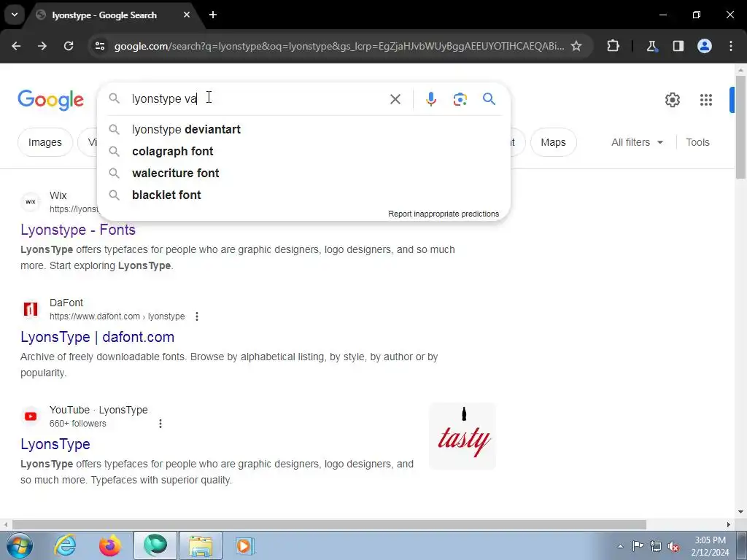Viewport: 747px width, 560px height.
Task: Switch to the Maps results tab
Action: pyautogui.click(x=553, y=142)
